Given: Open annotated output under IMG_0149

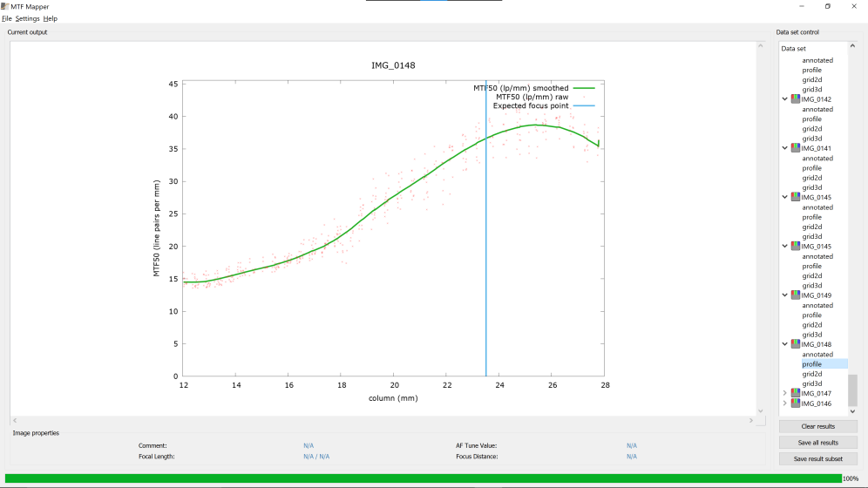Looking at the screenshot, I should pos(817,305).
